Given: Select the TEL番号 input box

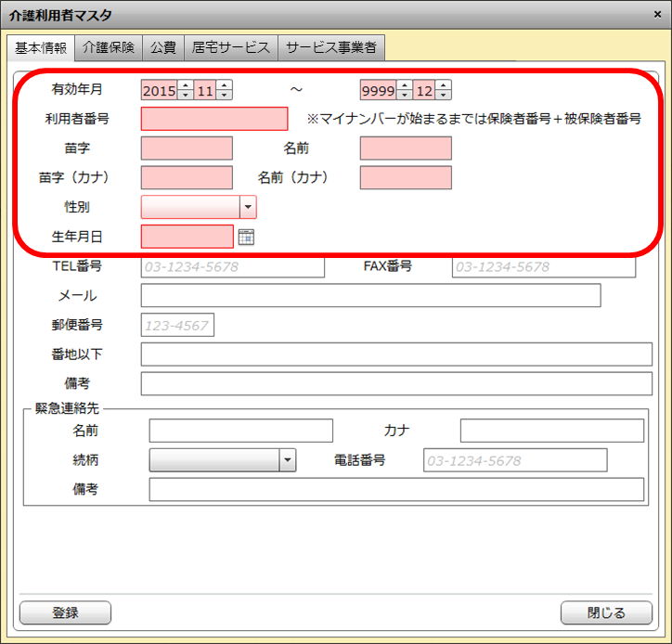Looking at the screenshot, I should click(232, 266).
